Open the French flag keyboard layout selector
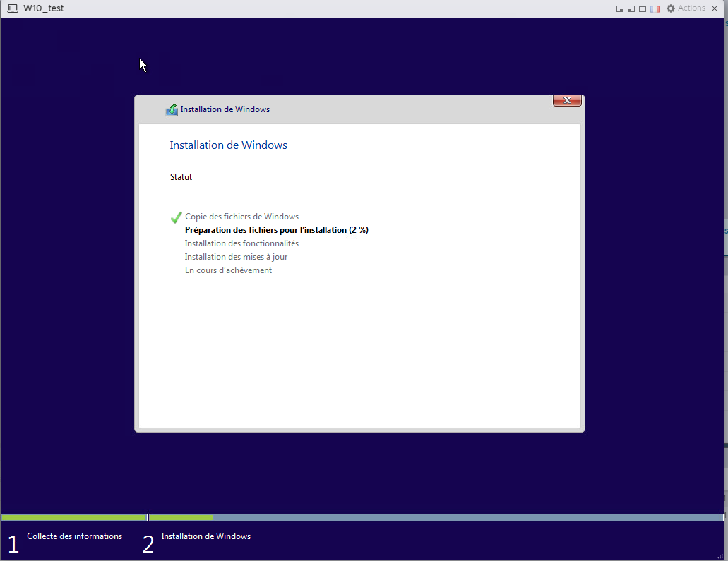 [655, 8]
